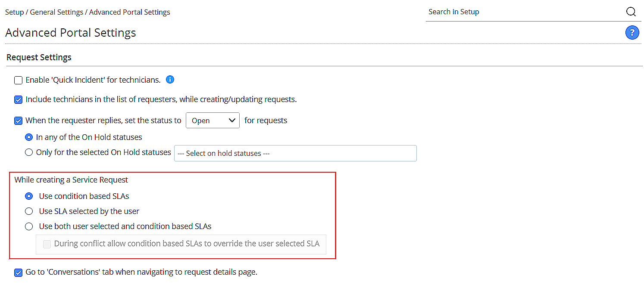Open the Open status dropdown
Screen dimensions: 644x288
click(x=213, y=121)
